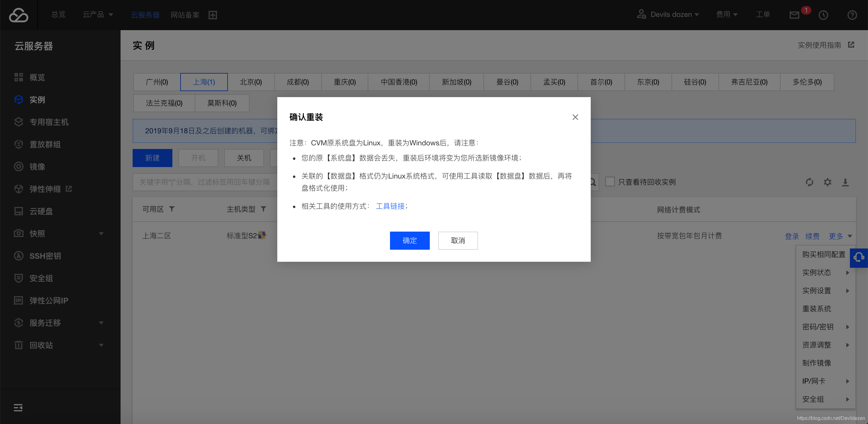868x424 pixels.
Task: Open the help icon in the top bar
Action: pos(852,15)
